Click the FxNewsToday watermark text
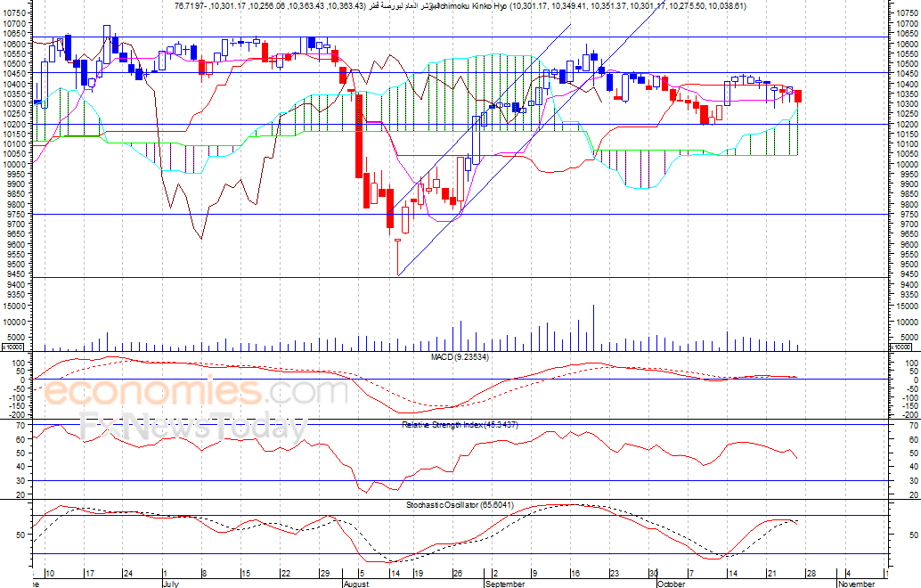 [x=192, y=427]
